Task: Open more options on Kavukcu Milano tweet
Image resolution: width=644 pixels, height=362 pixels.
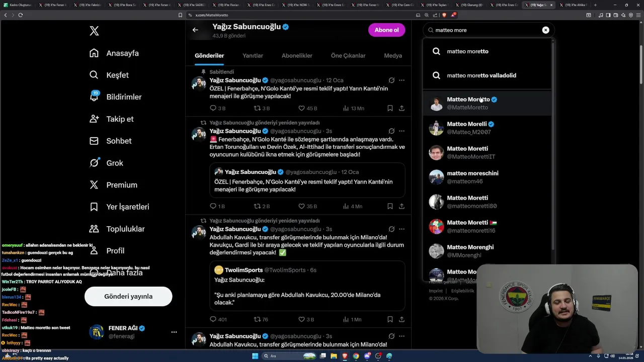Action: pyautogui.click(x=401, y=229)
